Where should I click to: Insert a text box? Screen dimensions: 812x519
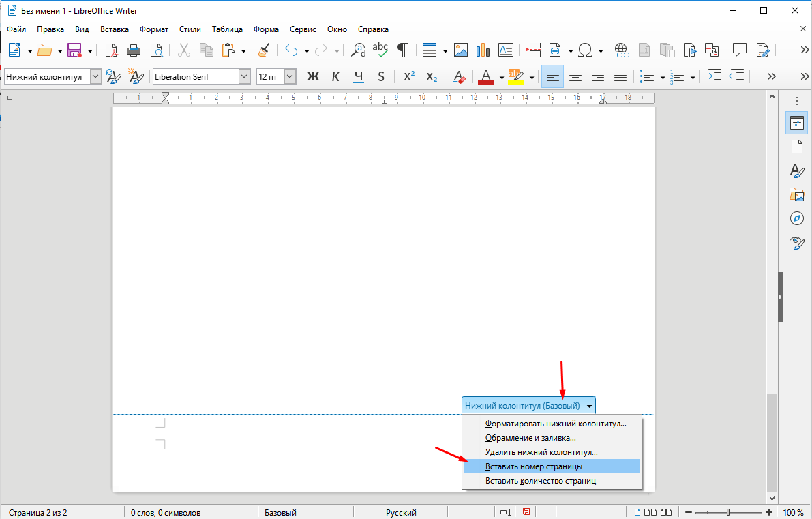tap(505, 50)
